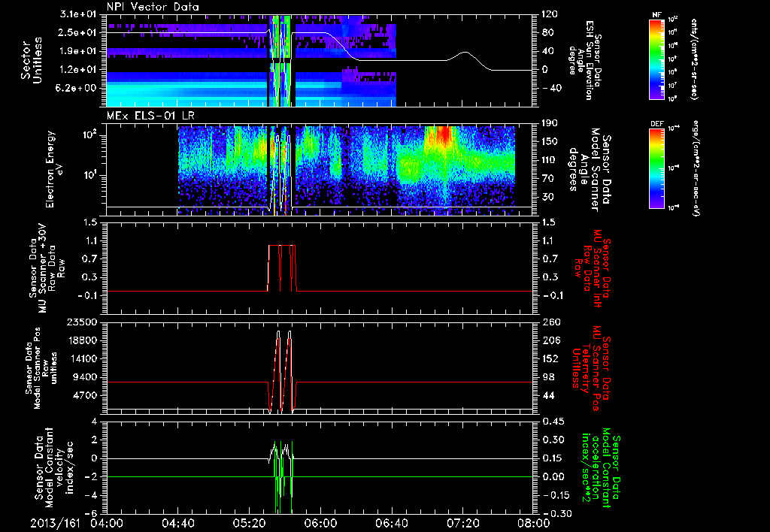
Task: Select the 08:00 time axis end label
Action: tap(533, 522)
